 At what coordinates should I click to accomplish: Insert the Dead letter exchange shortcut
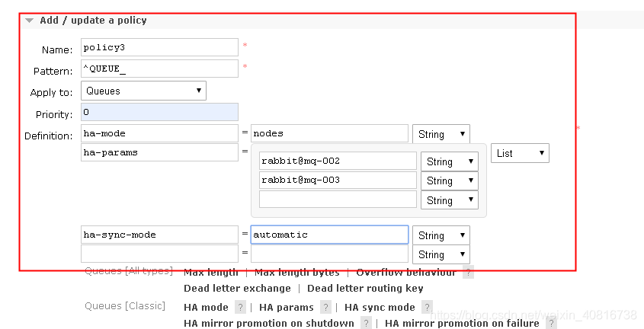coord(237,289)
